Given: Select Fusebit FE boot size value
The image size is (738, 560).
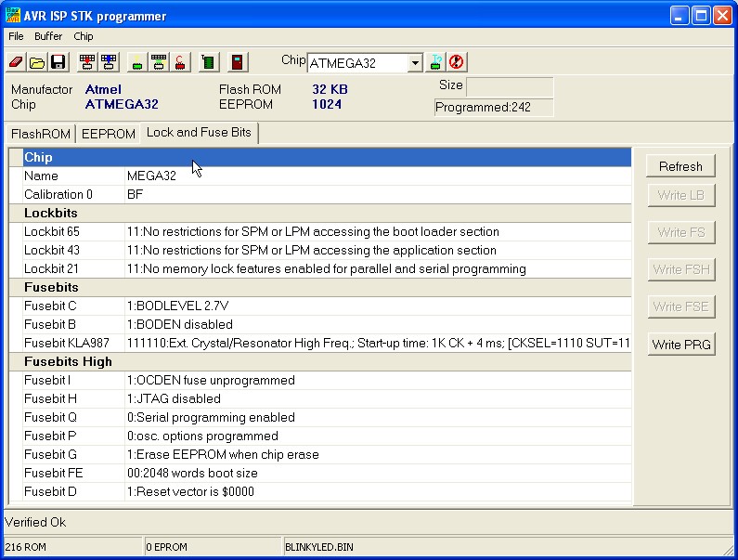Looking at the screenshot, I should tap(378, 474).
